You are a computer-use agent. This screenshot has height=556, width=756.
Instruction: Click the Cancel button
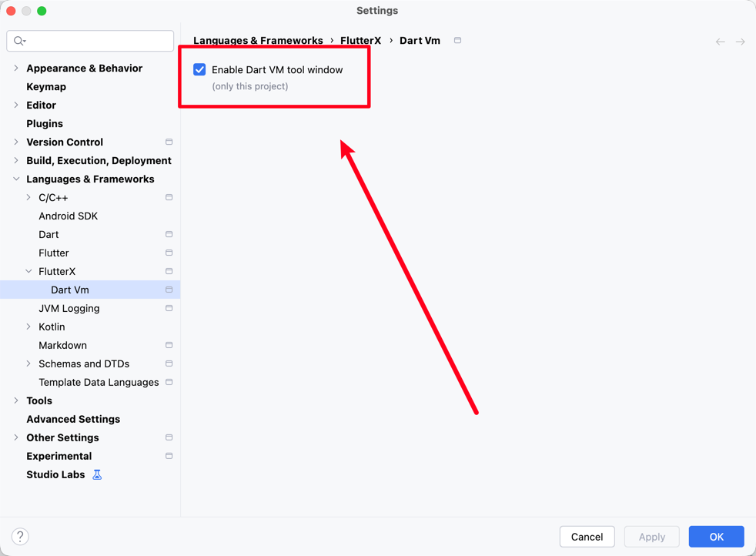[x=587, y=537]
